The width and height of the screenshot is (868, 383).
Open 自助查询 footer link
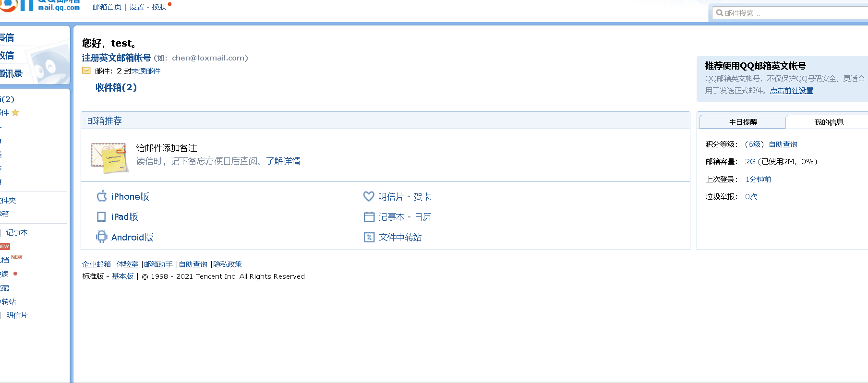coord(193,264)
